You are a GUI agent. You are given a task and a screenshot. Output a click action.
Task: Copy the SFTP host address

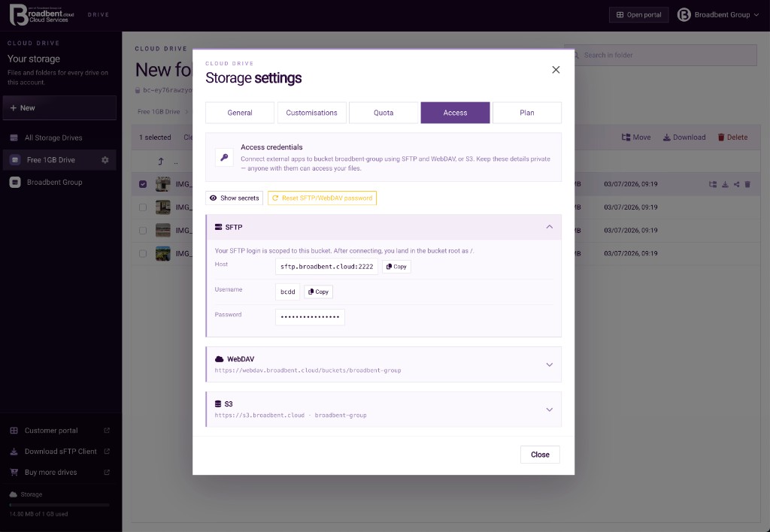[396, 267]
